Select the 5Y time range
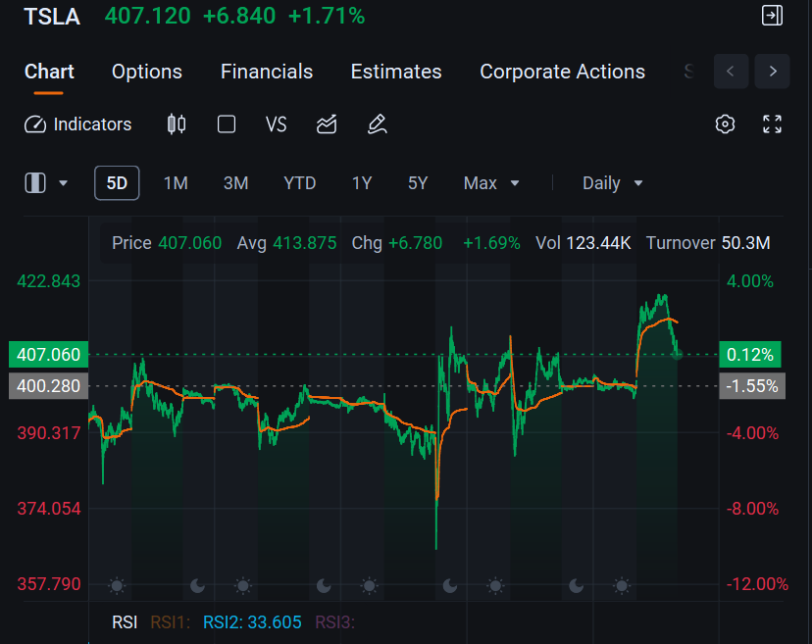The width and height of the screenshot is (812, 644). pyautogui.click(x=418, y=183)
